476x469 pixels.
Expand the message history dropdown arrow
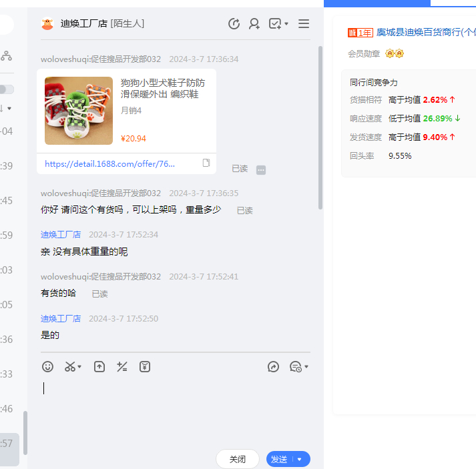pyautogui.click(x=306, y=367)
